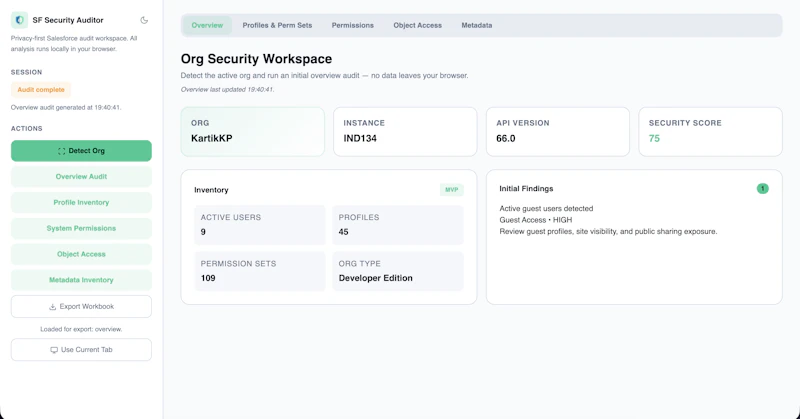Run the Metadata Inventory action
This screenshot has height=419, width=800.
[81, 280]
